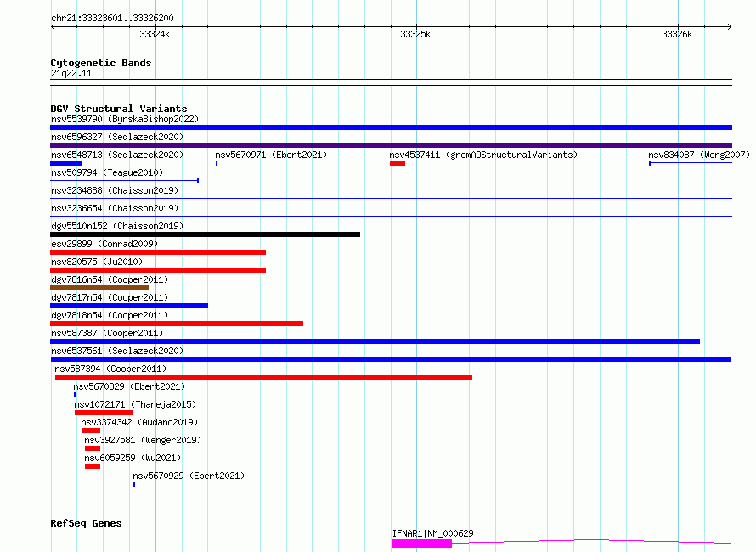Select the blue nsv5539790 variant bar
The height and width of the screenshot is (552, 756).
pyautogui.click(x=391, y=127)
